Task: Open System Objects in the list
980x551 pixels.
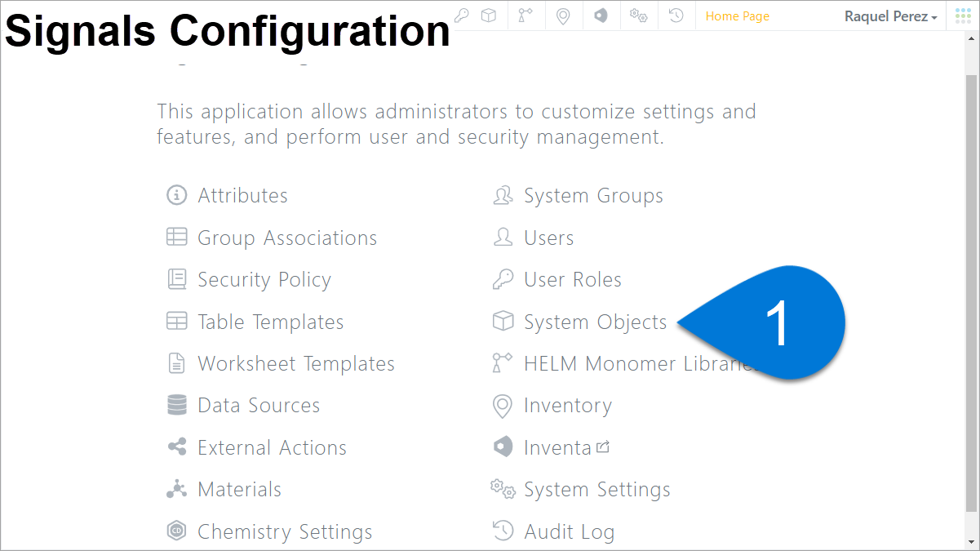Action: (595, 322)
